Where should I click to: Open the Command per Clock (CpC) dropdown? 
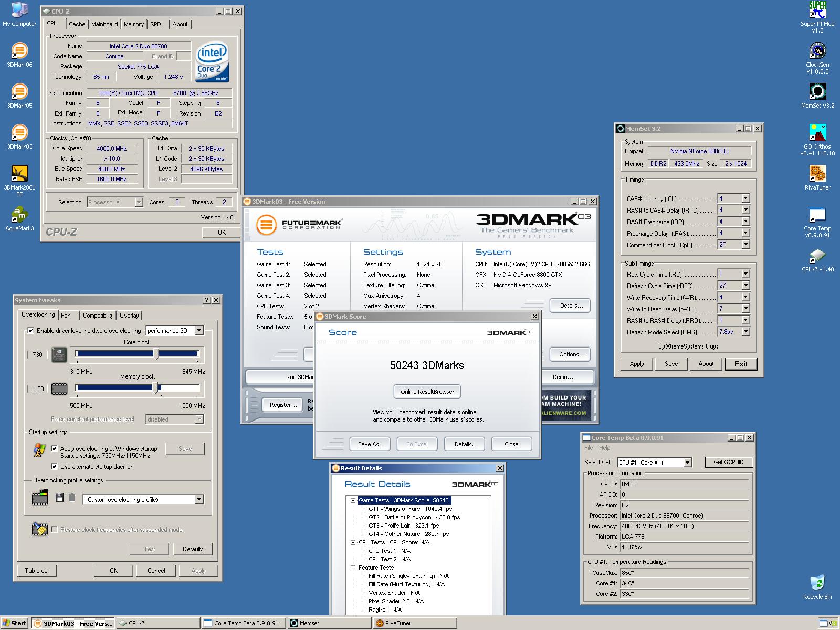coord(745,245)
